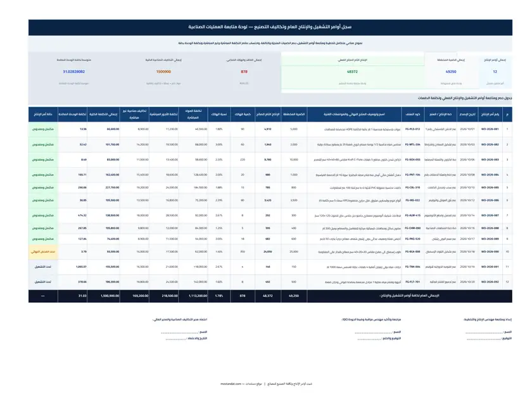This screenshot has width=532, height=411.
Task: Select work order cell WO-2026-012
Action: point(490,282)
